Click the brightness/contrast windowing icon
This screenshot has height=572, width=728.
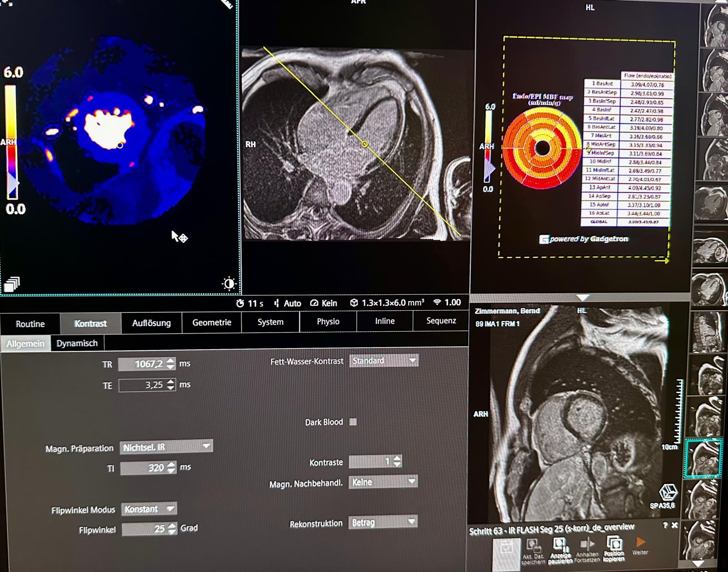(x=229, y=283)
